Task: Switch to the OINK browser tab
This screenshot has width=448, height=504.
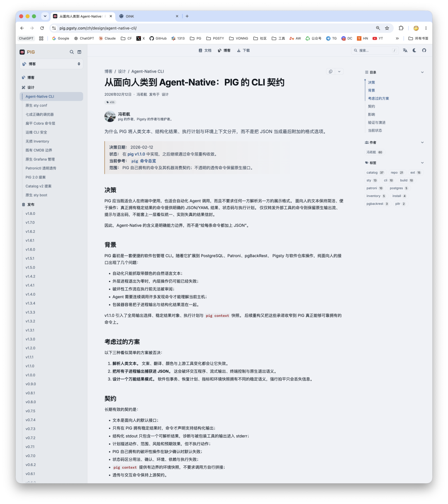Action: [x=149, y=16]
